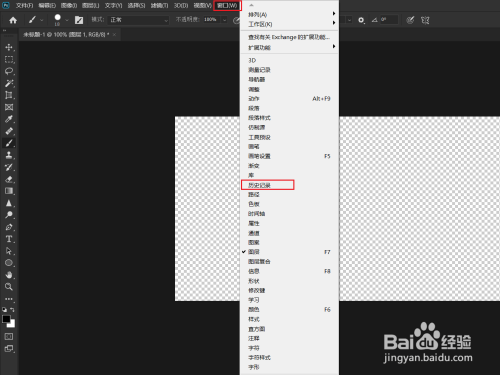500x375 pixels.
Task: Swap foreground and background colors
Action: coord(12,310)
